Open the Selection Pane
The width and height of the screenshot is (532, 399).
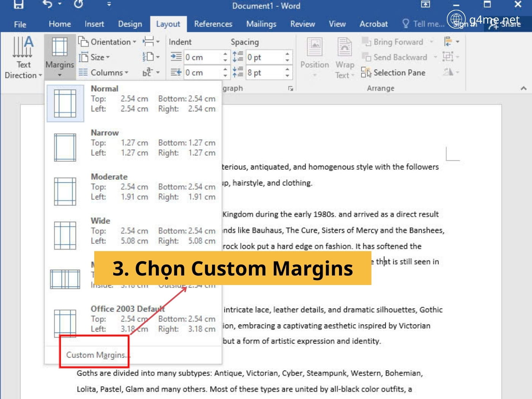(x=393, y=73)
